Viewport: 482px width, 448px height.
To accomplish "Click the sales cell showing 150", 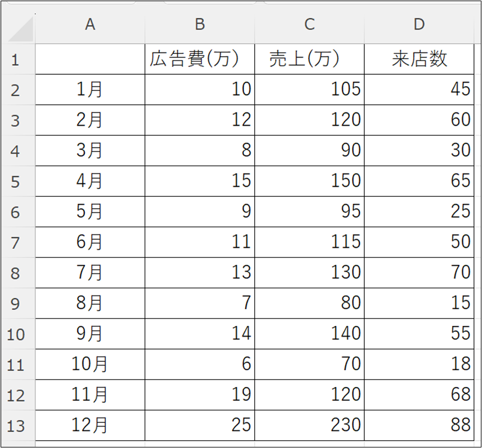I will click(x=309, y=181).
